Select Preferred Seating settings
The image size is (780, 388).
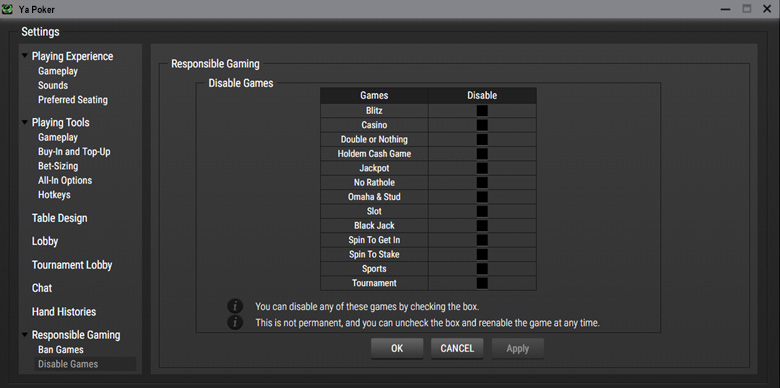point(73,100)
